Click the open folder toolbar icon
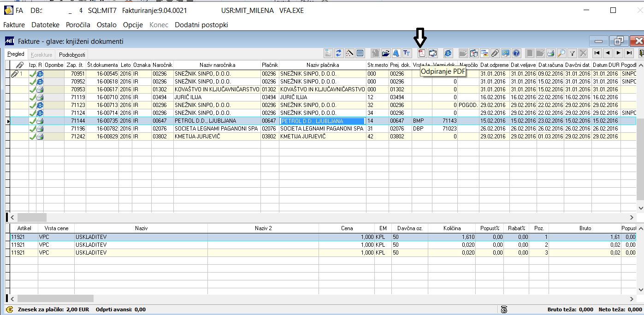Image resolution: width=644 pixels, height=315 pixels. click(x=386, y=53)
